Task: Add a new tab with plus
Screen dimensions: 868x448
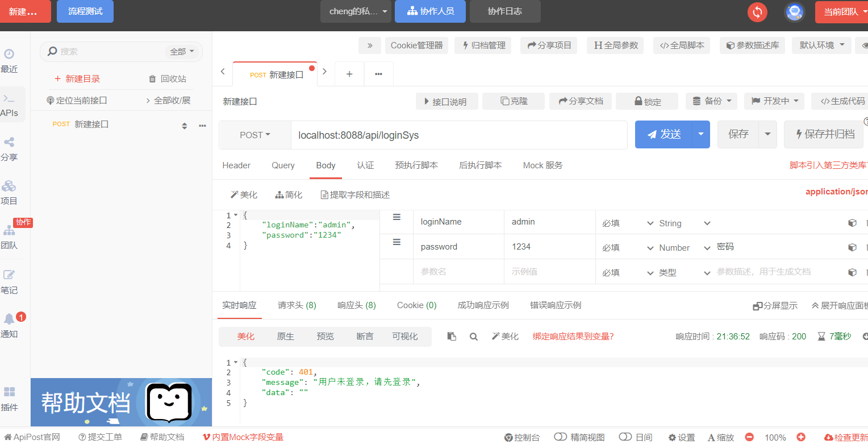Action: [349, 74]
